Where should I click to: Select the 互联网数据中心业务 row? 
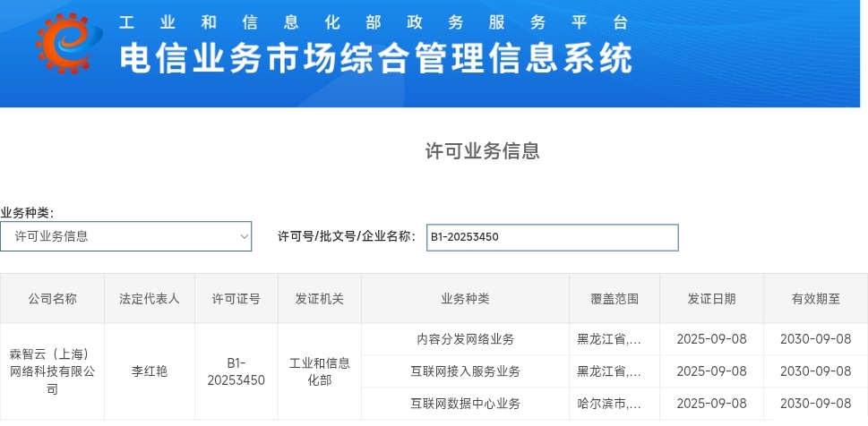[x=465, y=404]
